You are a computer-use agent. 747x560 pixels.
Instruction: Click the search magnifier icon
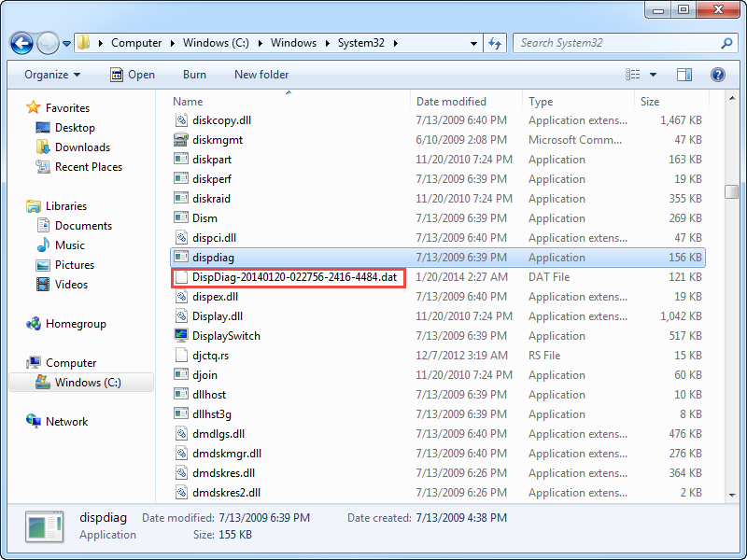point(726,43)
